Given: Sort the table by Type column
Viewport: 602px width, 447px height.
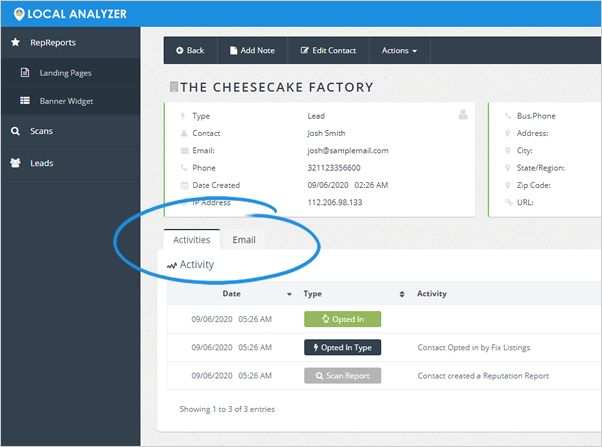Looking at the screenshot, I should [312, 294].
